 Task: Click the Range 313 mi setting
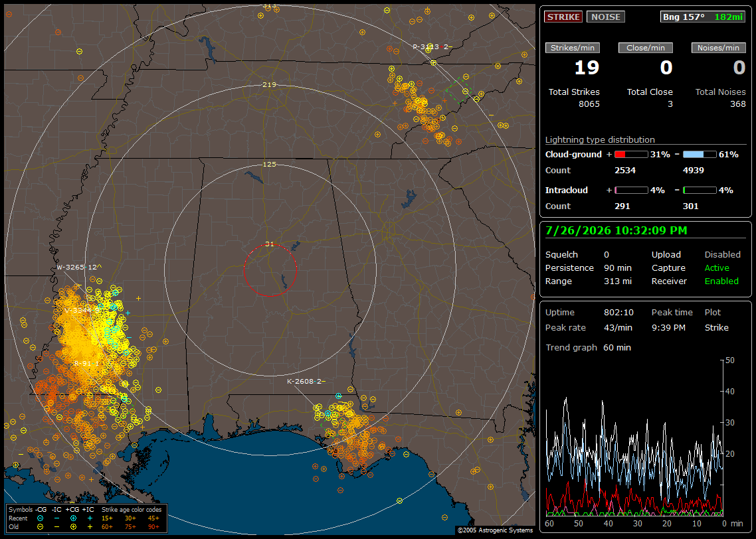(x=588, y=281)
